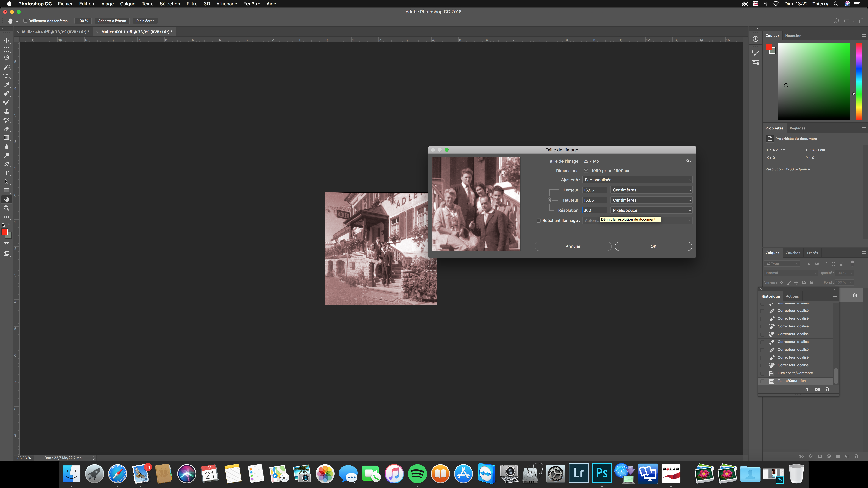Open the Image Size settings gear

(688, 161)
